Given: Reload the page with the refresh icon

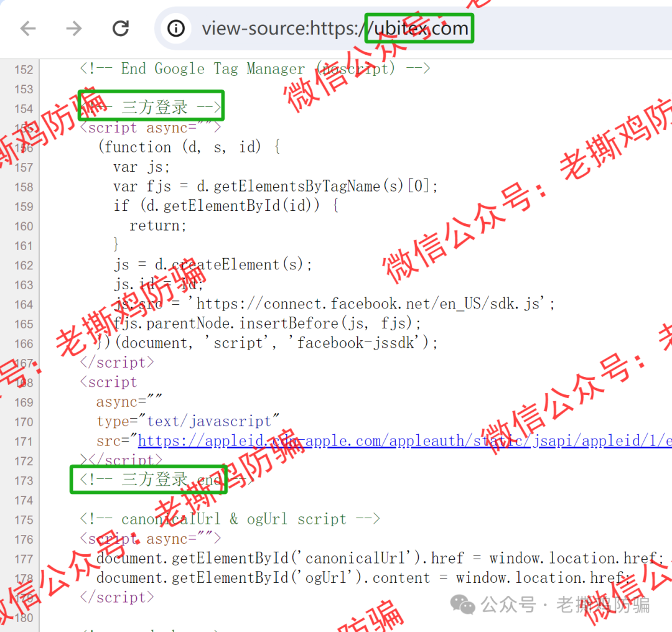Looking at the screenshot, I should tap(121, 29).
